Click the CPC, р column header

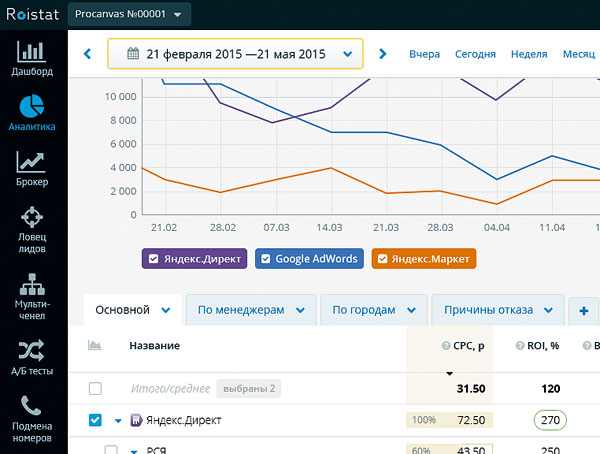pos(469,346)
